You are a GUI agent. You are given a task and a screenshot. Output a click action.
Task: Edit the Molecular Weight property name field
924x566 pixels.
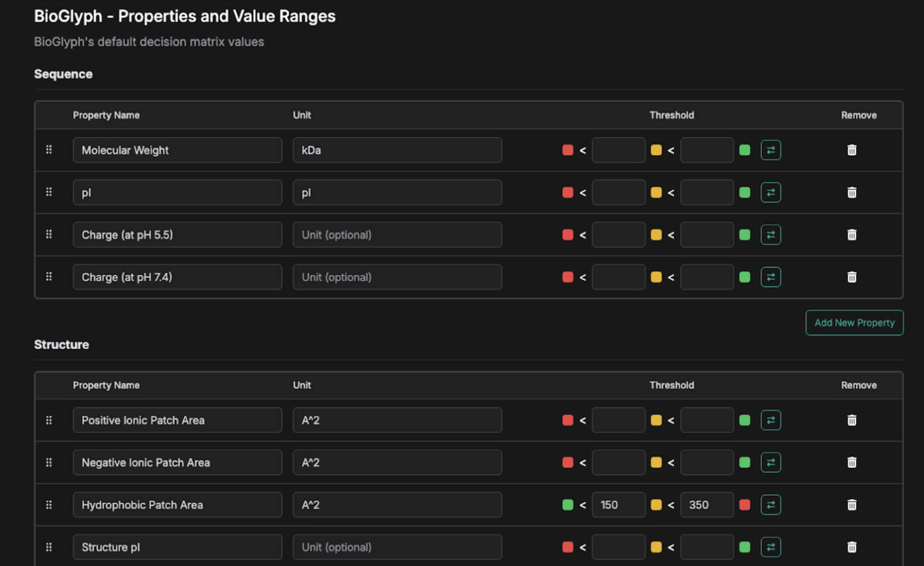(177, 150)
